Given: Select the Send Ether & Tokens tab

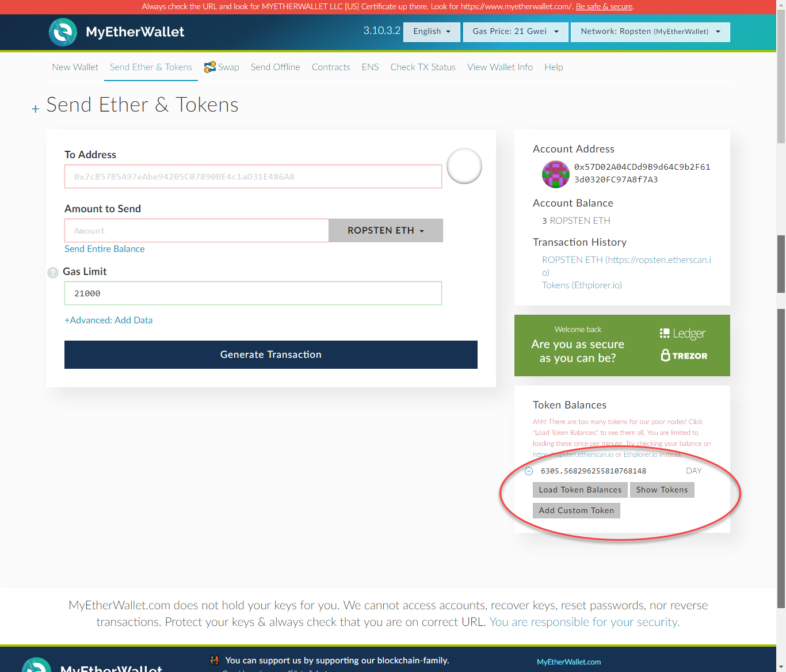Looking at the screenshot, I should coord(151,67).
